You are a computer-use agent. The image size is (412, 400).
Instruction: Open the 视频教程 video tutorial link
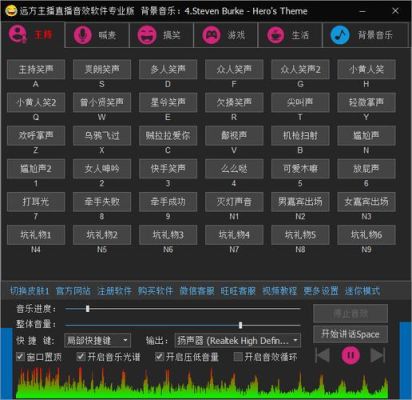point(279,291)
